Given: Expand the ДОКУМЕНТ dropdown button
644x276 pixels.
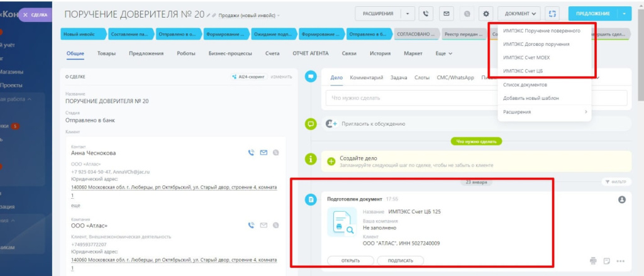Looking at the screenshot, I should 519,13.
